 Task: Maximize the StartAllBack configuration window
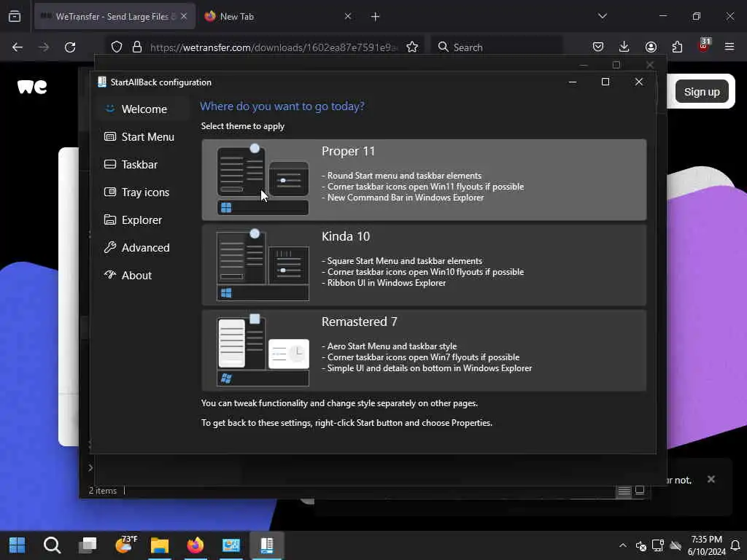pos(605,82)
